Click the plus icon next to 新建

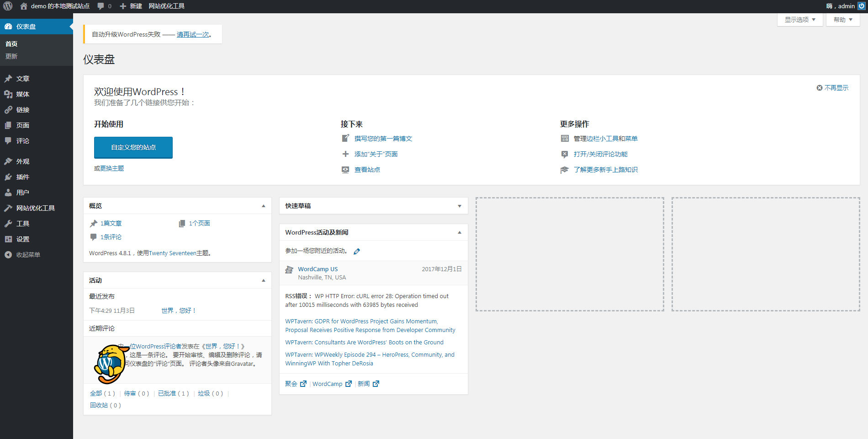(x=123, y=6)
